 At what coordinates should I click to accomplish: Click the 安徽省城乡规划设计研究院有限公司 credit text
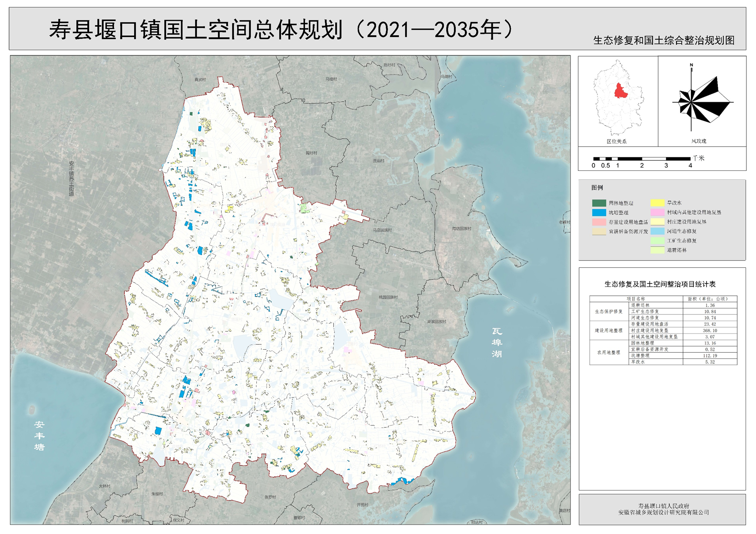663,513
